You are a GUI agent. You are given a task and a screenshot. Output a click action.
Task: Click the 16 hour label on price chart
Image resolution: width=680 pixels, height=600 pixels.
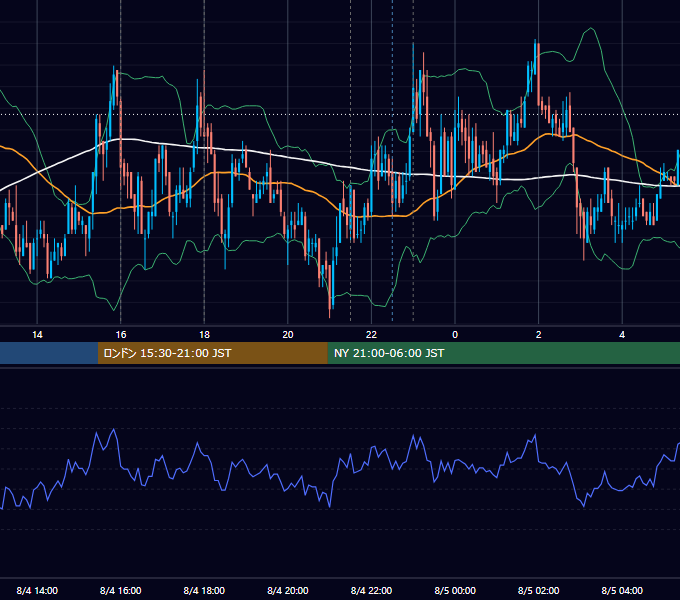tap(121, 335)
